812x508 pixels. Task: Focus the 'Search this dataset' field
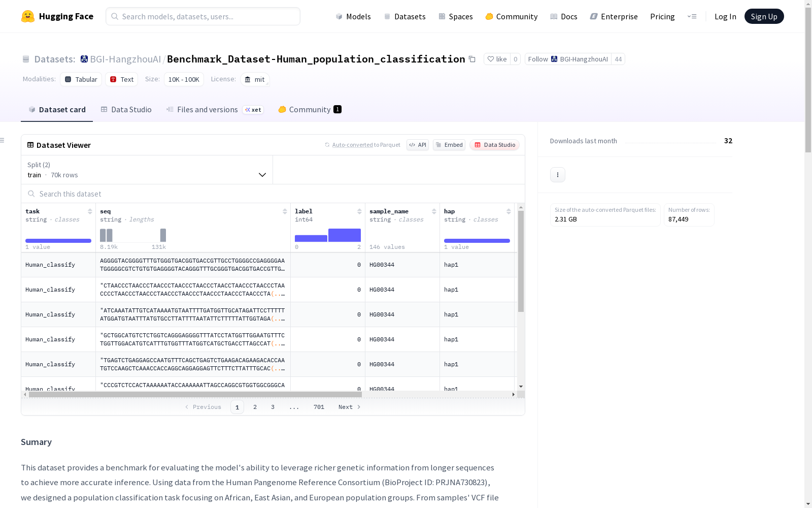tap(273, 194)
